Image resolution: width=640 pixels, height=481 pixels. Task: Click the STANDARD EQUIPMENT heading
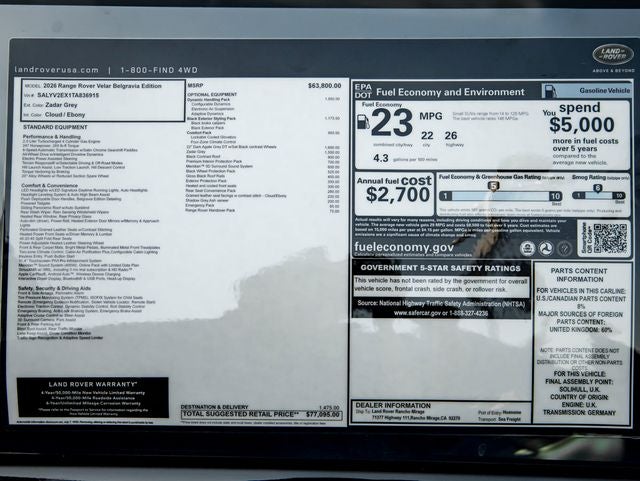click(55, 127)
